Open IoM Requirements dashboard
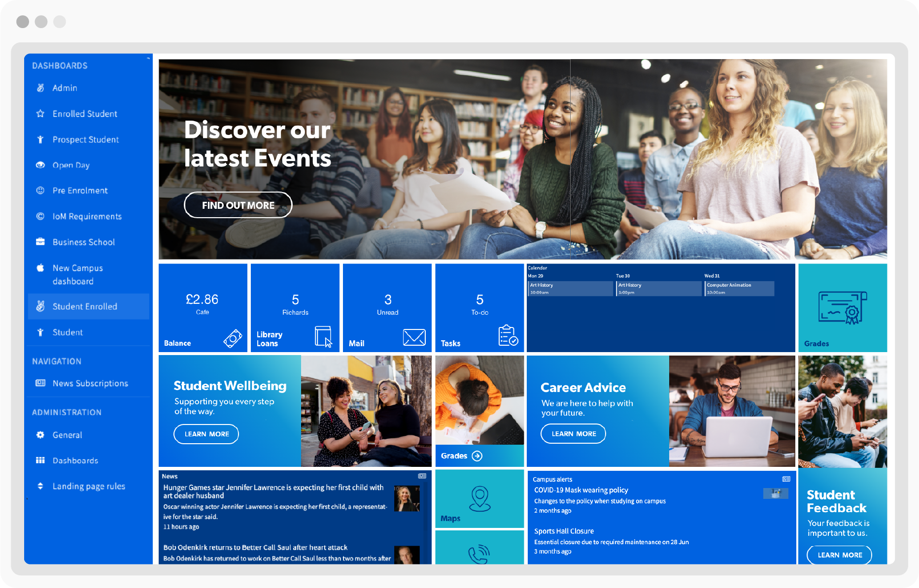The height and width of the screenshot is (588, 919). tap(89, 216)
